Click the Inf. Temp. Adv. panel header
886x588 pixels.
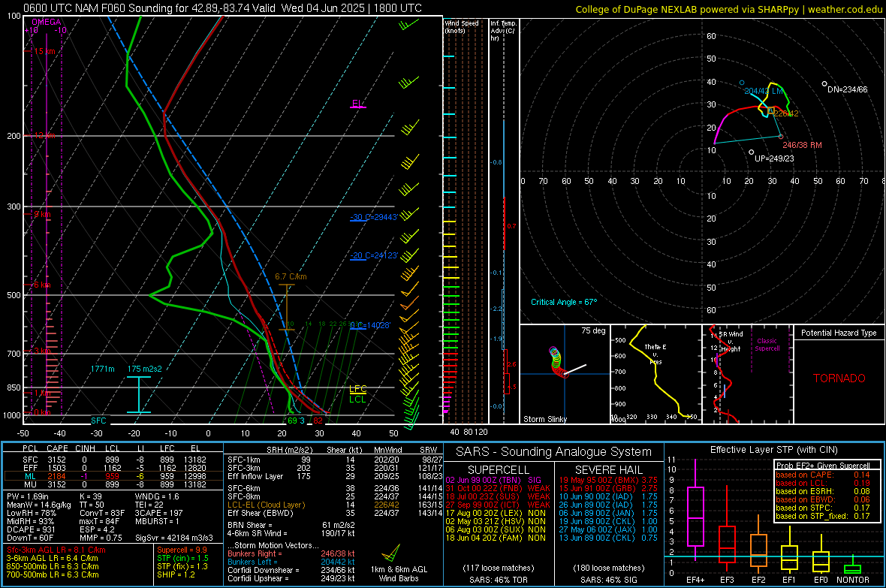click(x=503, y=31)
